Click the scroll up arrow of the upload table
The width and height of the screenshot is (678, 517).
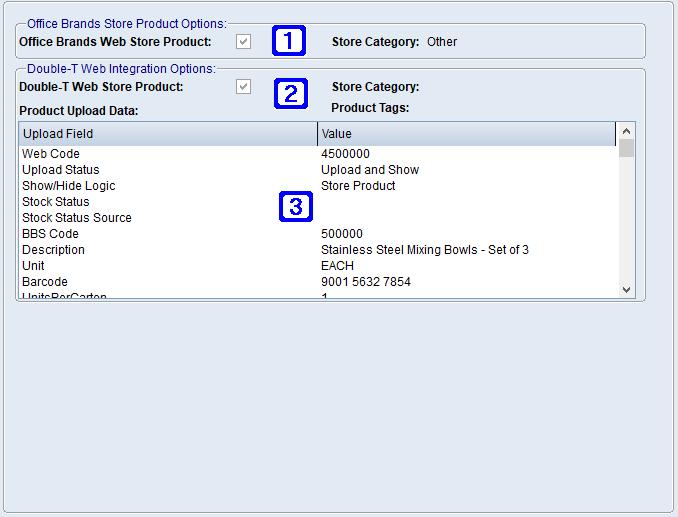626,131
